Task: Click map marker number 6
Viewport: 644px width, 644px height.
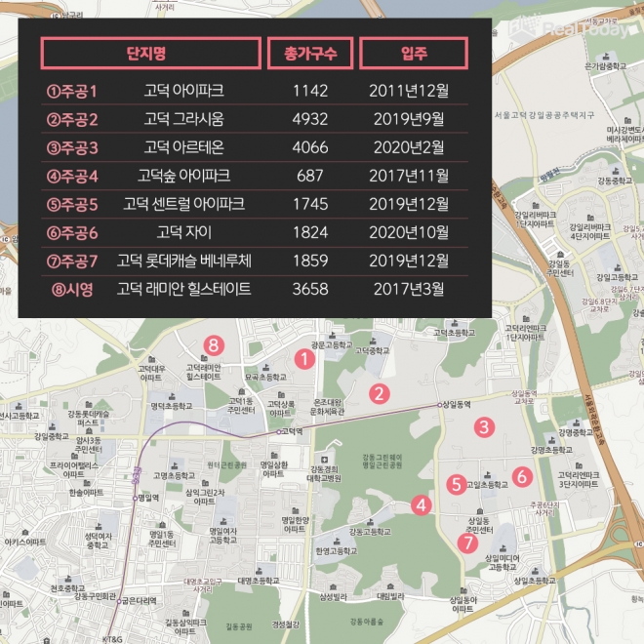Action: point(522,477)
